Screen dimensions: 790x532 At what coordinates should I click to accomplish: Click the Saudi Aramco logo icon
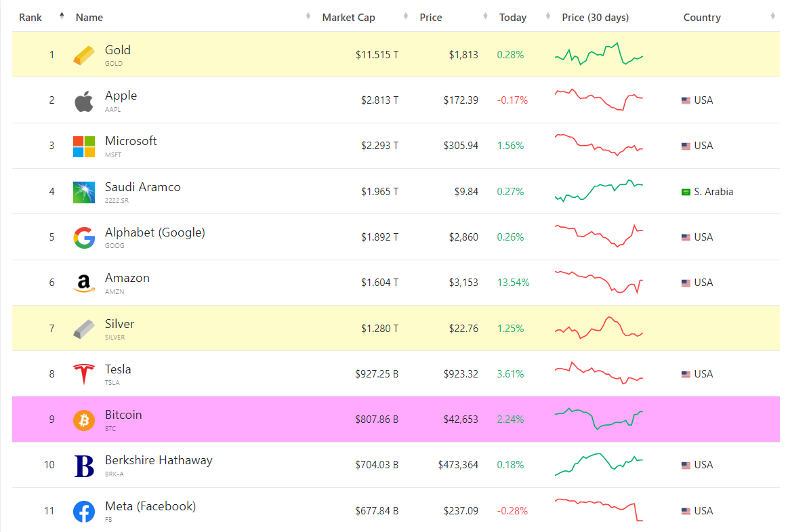83,192
